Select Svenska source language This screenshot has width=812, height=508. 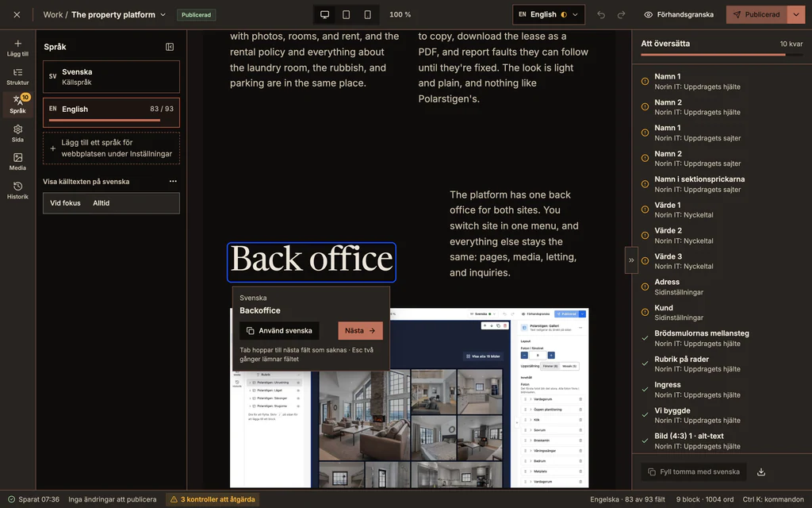pyautogui.click(x=111, y=77)
